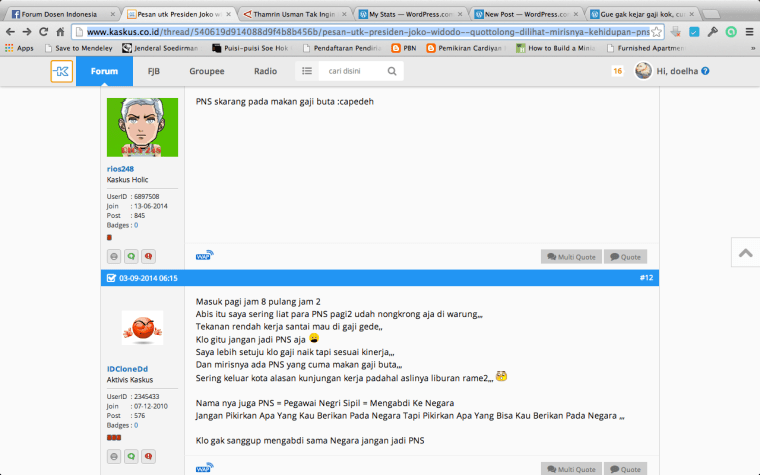
Task: Open the Jenderal Soedirman bookmark
Action: coord(160,48)
